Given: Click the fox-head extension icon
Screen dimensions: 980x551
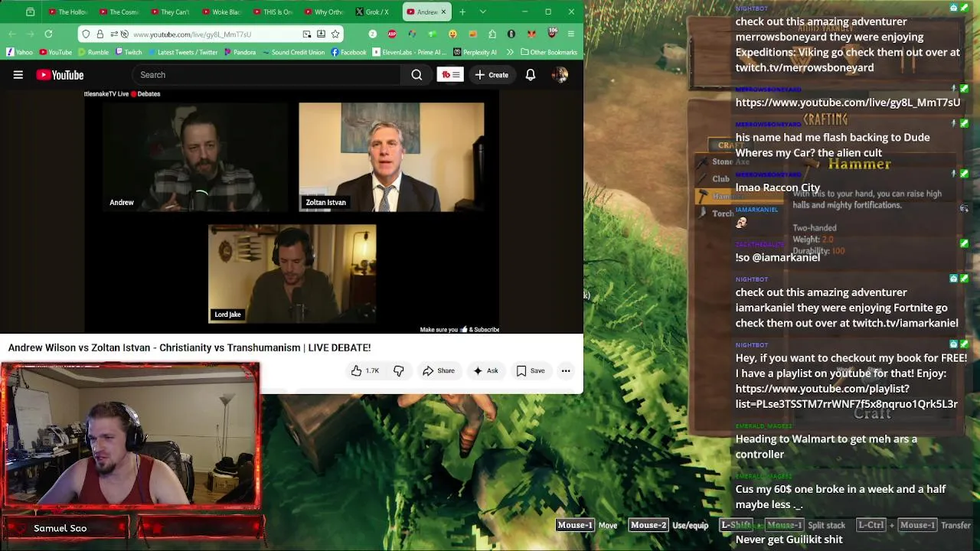Looking at the screenshot, I should tap(532, 34).
